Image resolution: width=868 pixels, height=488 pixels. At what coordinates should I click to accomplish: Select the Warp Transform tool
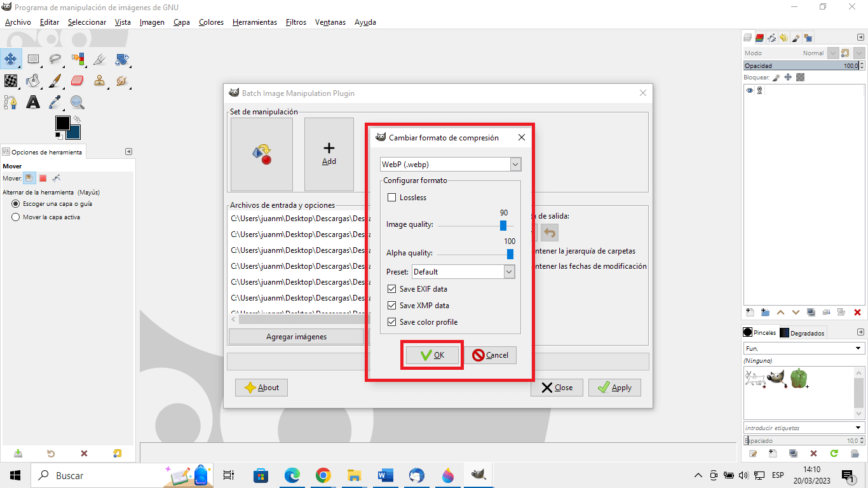(x=11, y=81)
